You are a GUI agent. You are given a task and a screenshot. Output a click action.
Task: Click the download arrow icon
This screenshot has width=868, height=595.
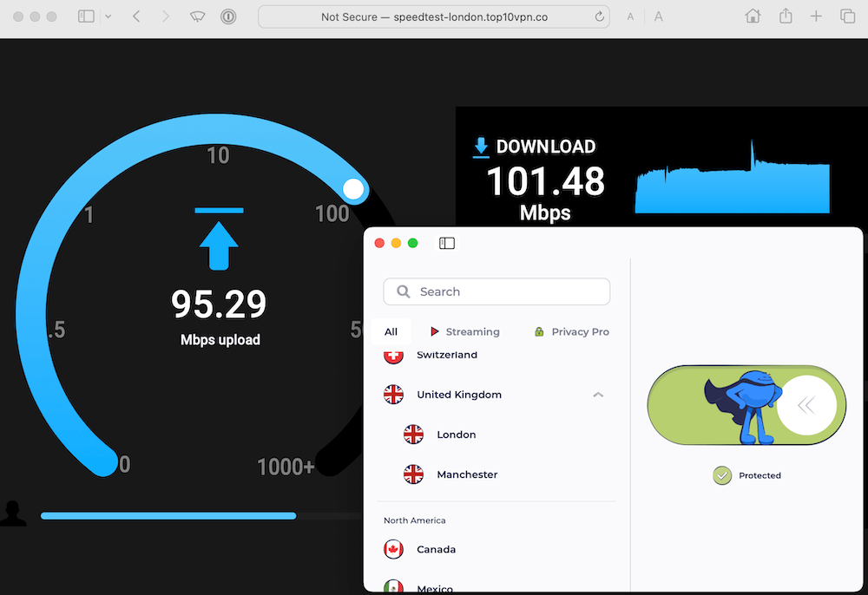coord(481,147)
